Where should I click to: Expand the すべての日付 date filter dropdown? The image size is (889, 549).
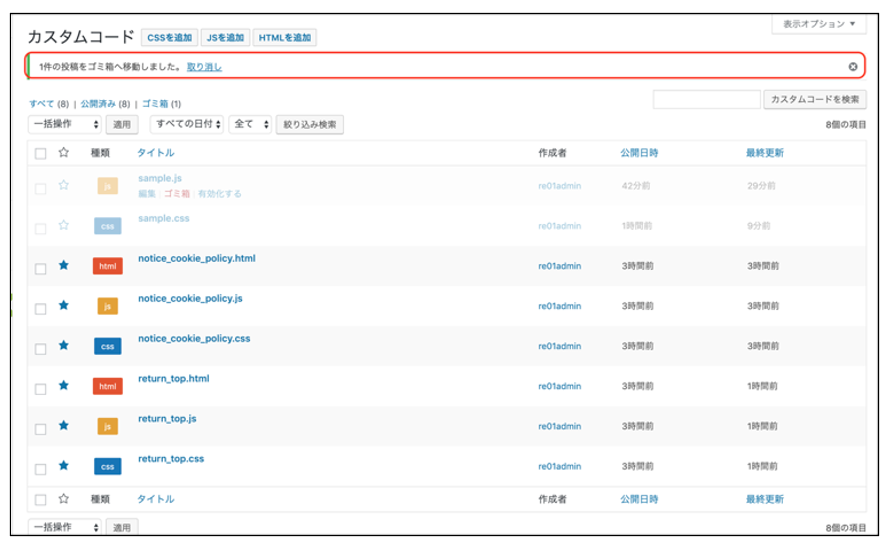pyautogui.click(x=186, y=125)
